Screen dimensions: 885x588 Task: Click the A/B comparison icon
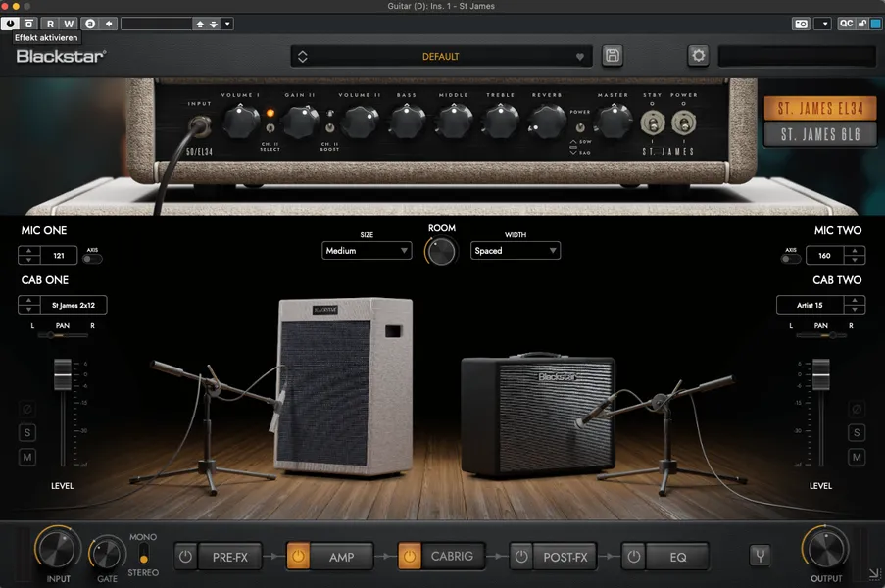[90, 24]
